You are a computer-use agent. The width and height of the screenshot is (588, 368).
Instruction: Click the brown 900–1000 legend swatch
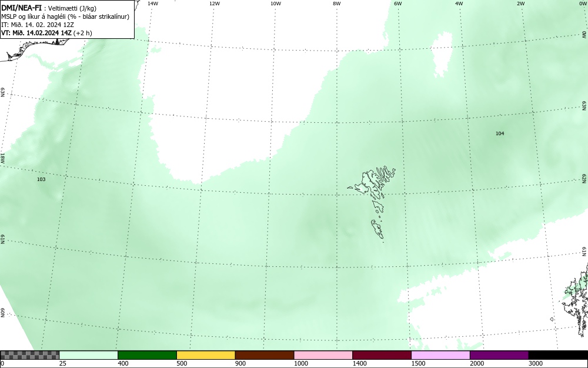(x=265, y=355)
